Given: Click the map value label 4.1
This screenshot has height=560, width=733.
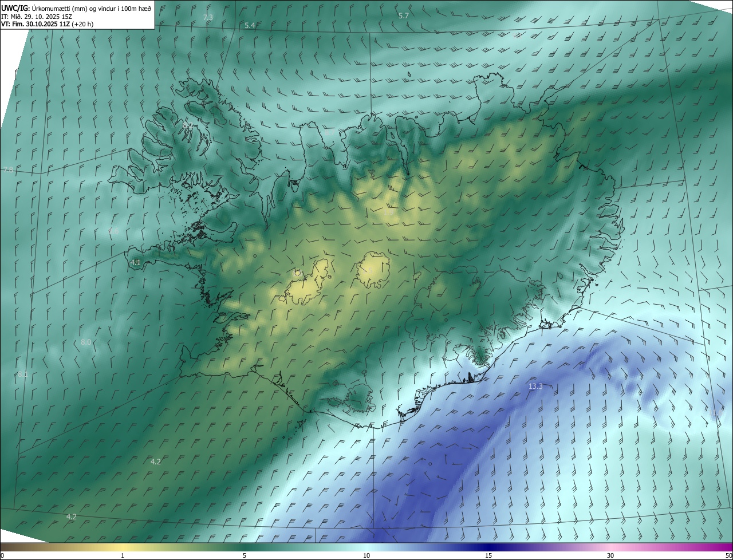Looking at the screenshot, I should (x=135, y=262).
